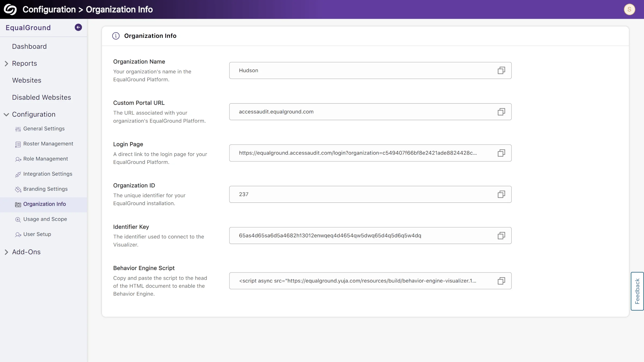The height and width of the screenshot is (362, 644).
Task: Collapse sidebar with the back arrow button
Action: [x=78, y=27]
